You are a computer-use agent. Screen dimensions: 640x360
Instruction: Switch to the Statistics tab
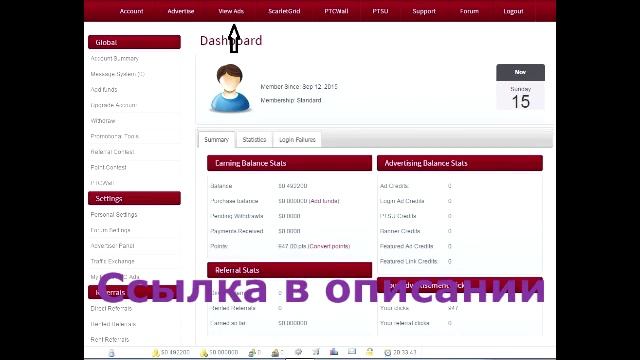tap(254, 140)
